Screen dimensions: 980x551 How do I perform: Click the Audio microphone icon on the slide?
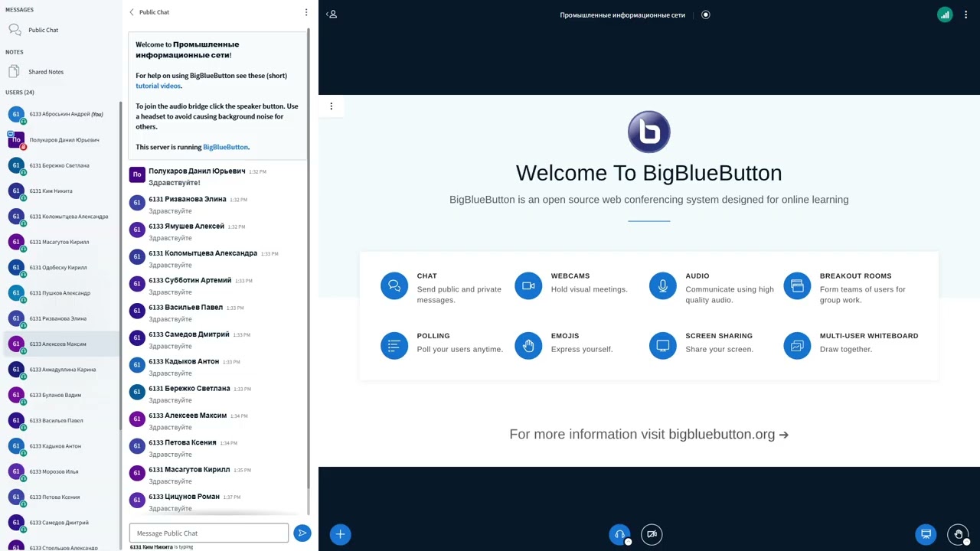click(663, 286)
